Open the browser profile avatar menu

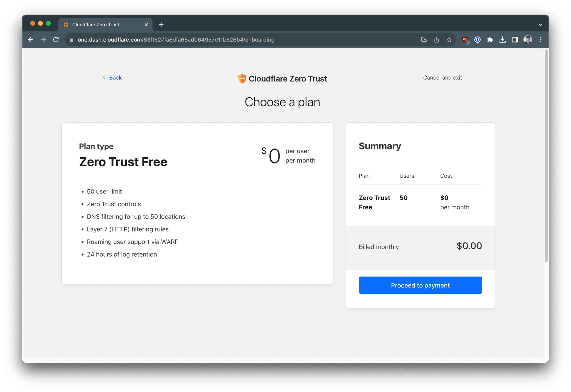[528, 40]
